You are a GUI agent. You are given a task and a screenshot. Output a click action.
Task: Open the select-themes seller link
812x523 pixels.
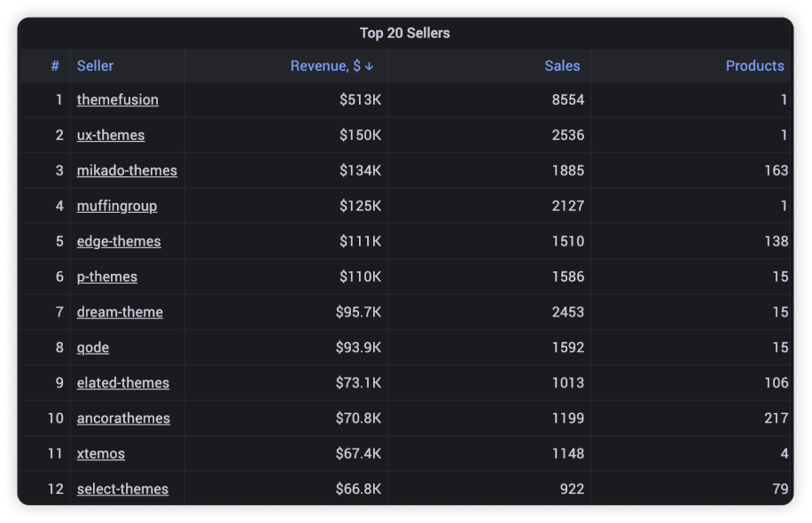(122, 489)
